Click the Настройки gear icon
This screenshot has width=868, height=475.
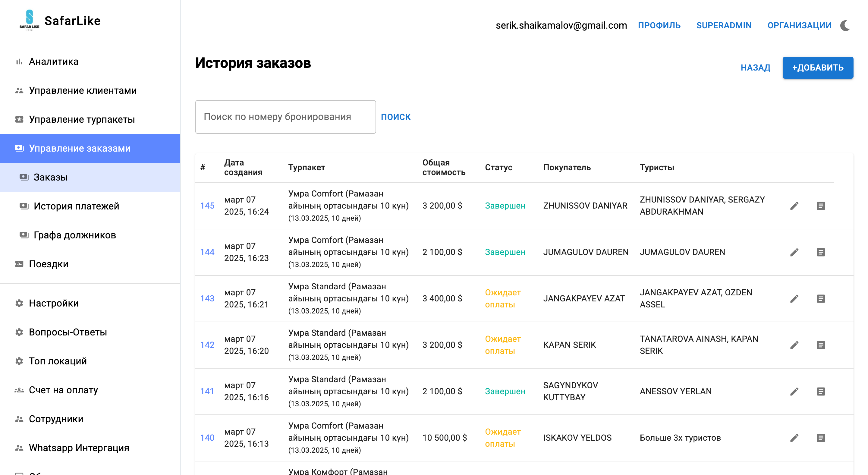(x=19, y=303)
